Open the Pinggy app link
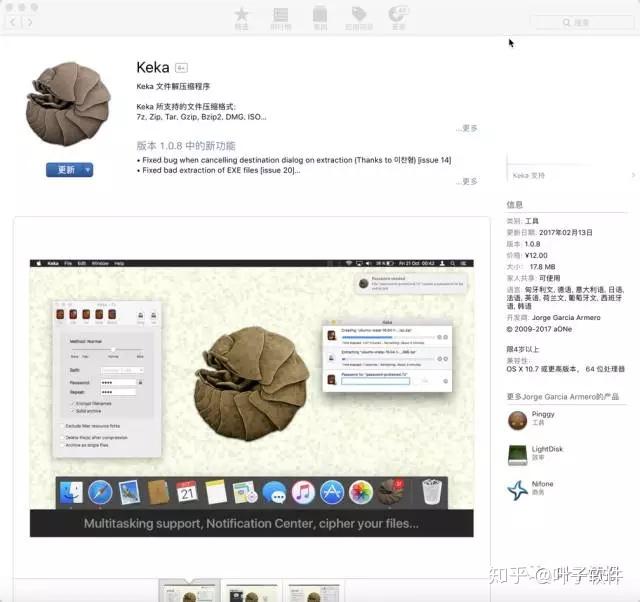Screen dimensions: 640x602 (543, 414)
